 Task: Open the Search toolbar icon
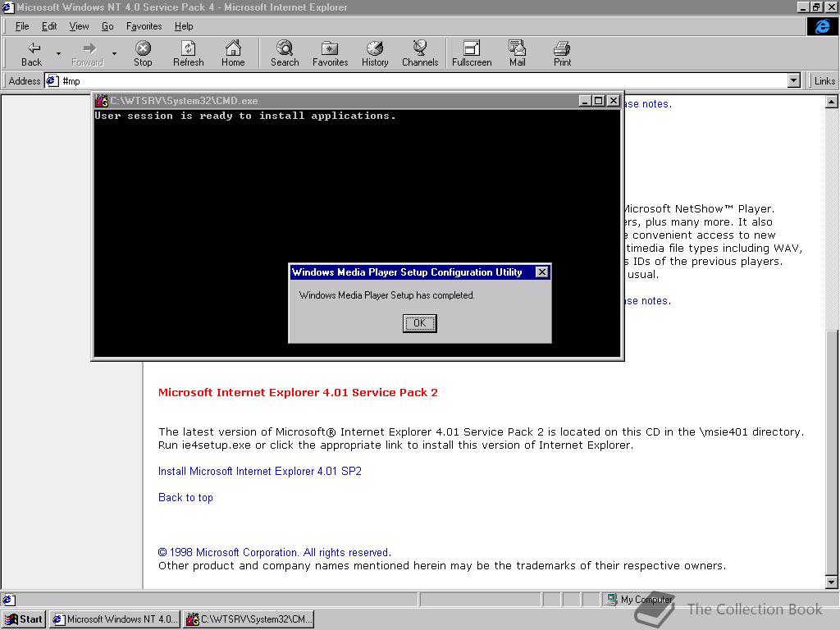click(x=285, y=48)
